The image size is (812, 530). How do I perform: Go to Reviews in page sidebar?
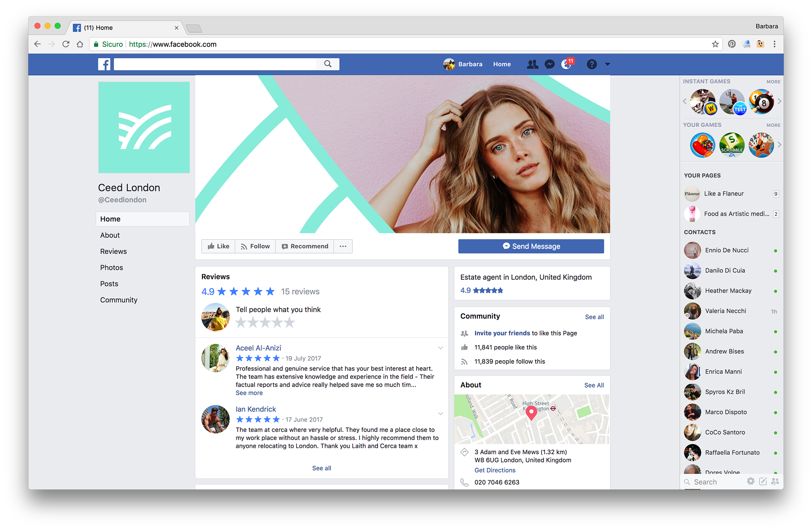(x=113, y=251)
